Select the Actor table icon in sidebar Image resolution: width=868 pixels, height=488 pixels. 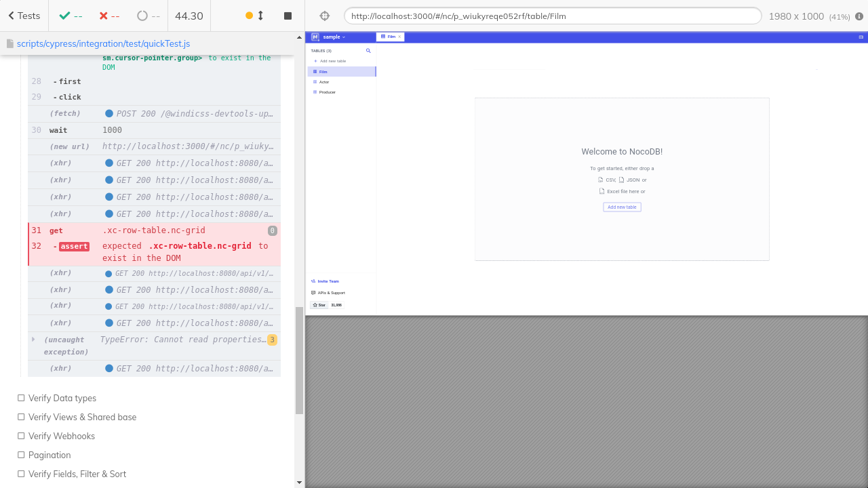[x=314, y=81]
